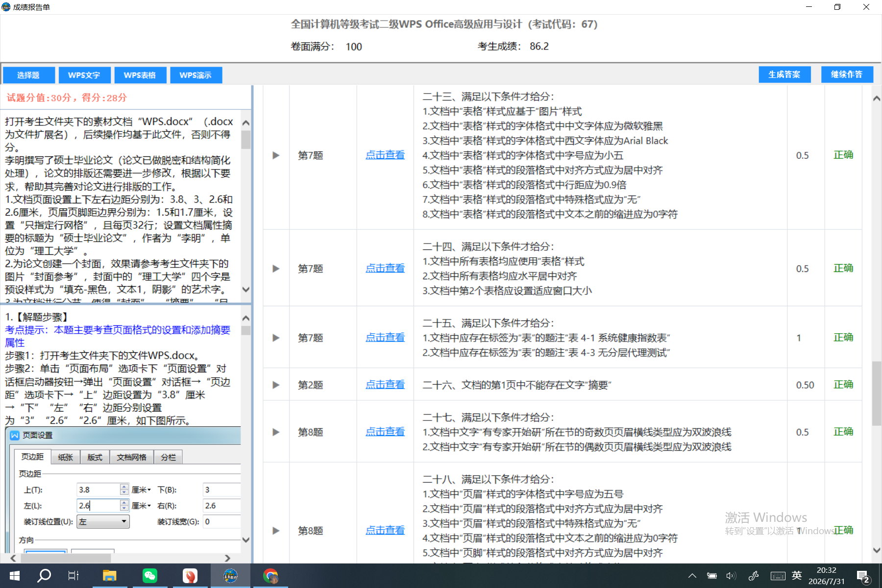Click the scoring table's scroll up arrow
882x588 pixels.
877,98
